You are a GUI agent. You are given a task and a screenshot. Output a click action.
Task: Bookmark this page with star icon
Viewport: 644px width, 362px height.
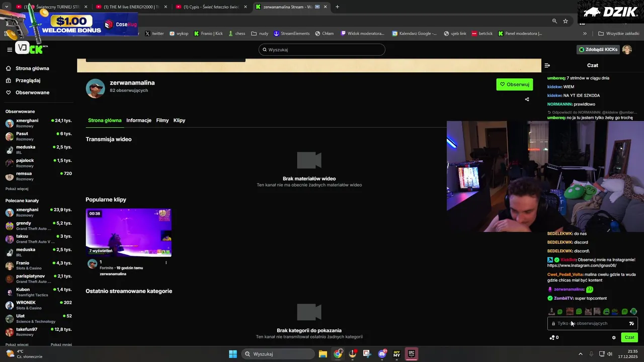point(566,21)
